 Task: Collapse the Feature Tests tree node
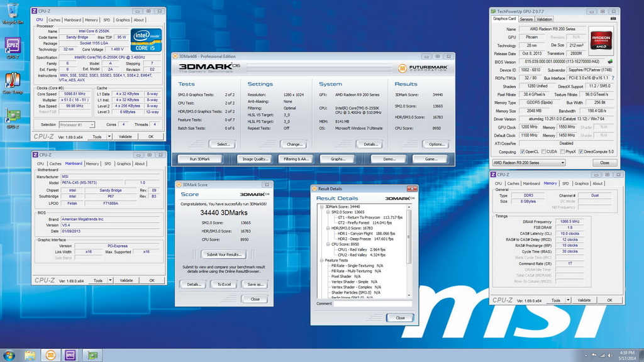pyautogui.click(x=322, y=260)
